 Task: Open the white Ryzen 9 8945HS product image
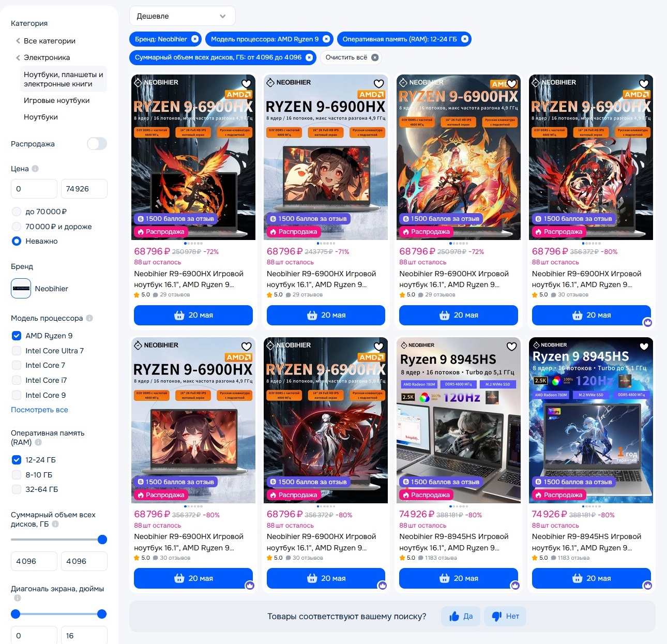tap(459, 420)
